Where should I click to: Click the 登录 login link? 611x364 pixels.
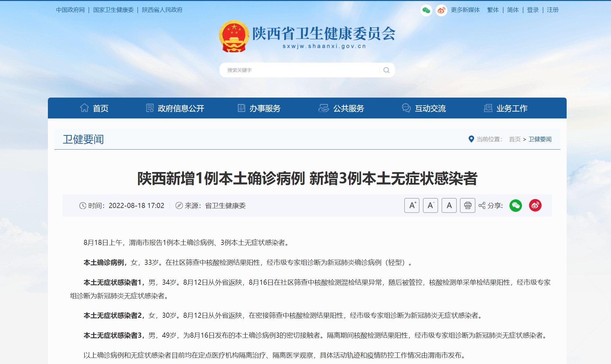[x=533, y=10]
